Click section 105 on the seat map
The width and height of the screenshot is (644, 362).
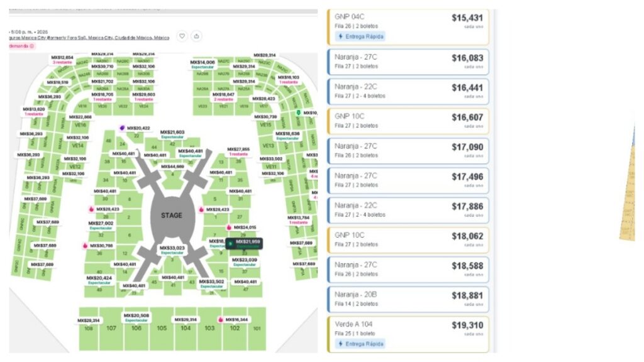[x=162, y=328]
